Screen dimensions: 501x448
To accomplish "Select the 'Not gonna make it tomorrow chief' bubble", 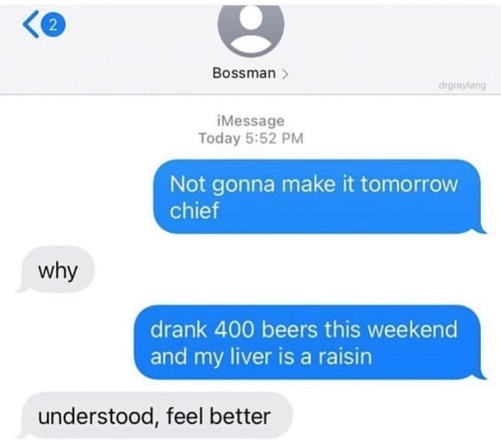I will click(x=317, y=196).
